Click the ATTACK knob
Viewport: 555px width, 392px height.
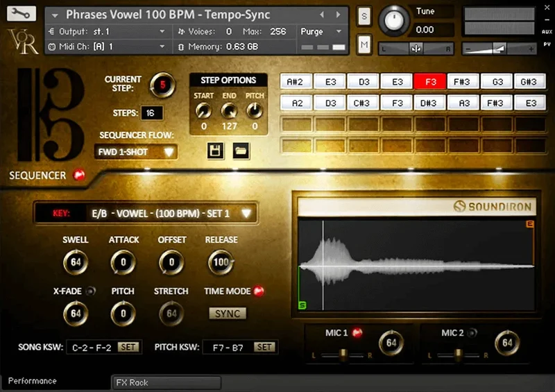click(x=123, y=262)
